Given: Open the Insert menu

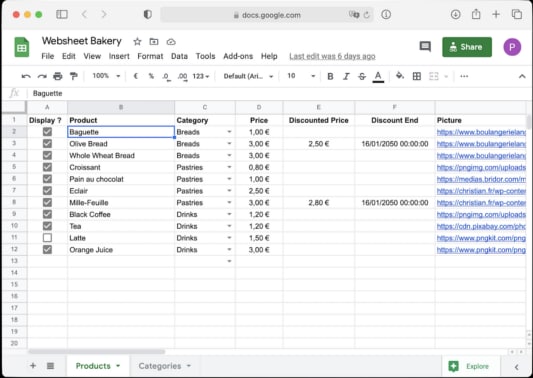Looking at the screenshot, I should [x=119, y=56].
